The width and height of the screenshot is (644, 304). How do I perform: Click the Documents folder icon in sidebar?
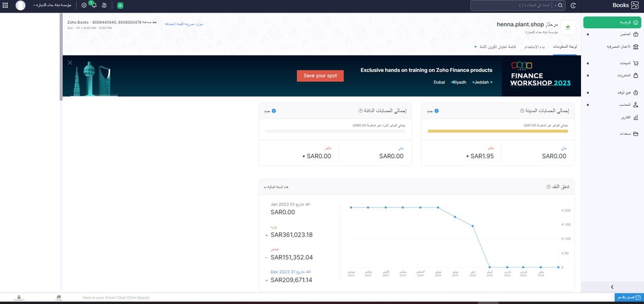click(x=636, y=134)
